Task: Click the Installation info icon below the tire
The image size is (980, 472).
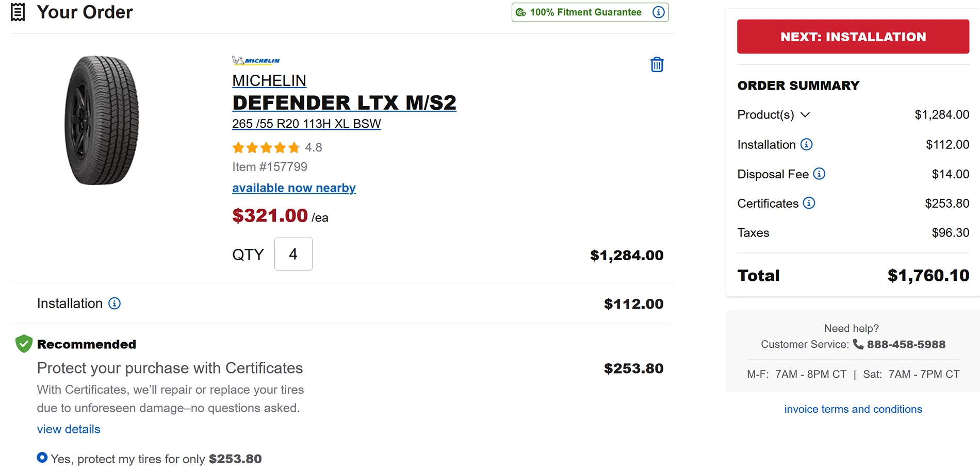Action: point(115,303)
